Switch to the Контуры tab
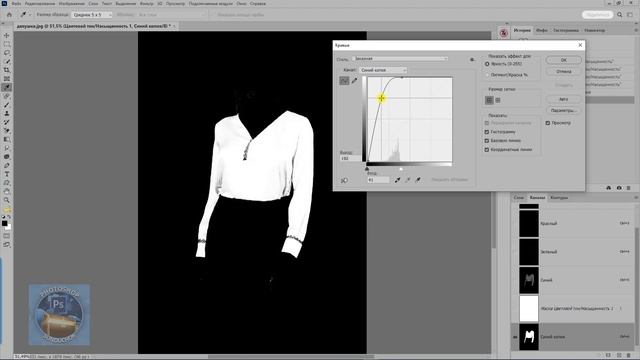The width and height of the screenshot is (640, 360). point(559,198)
